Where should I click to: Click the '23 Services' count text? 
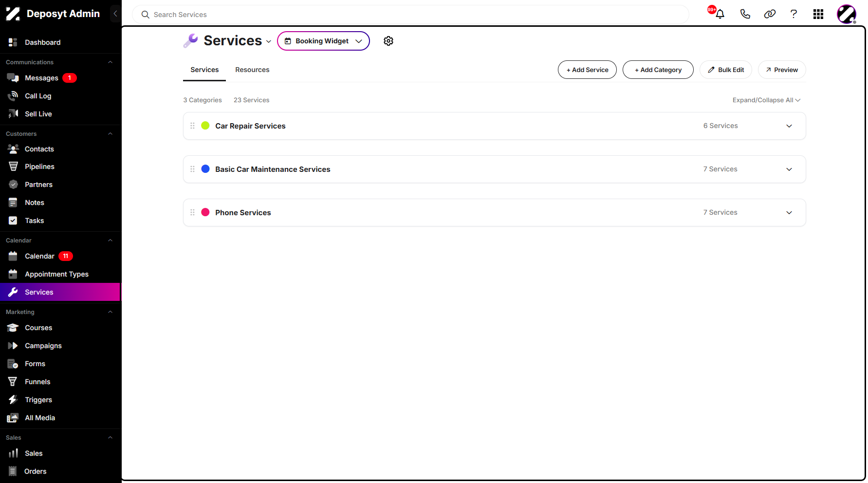tap(251, 100)
